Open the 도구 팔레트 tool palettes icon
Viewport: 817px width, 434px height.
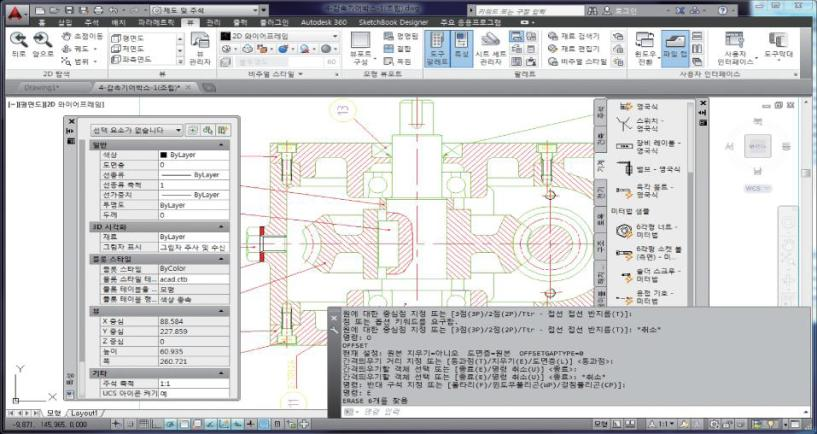click(437, 44)
